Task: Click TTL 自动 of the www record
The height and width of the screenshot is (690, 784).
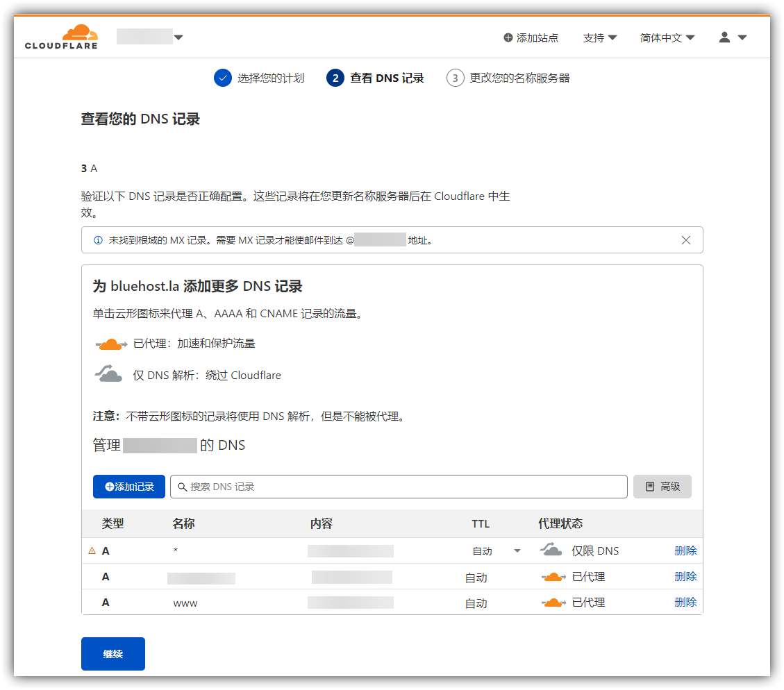Action: tap(476, 603)
